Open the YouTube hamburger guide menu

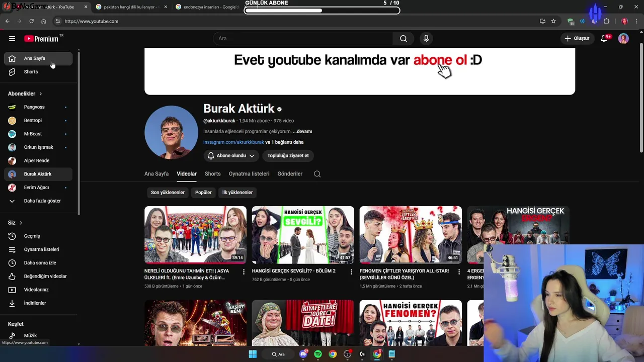pos(12,39)
